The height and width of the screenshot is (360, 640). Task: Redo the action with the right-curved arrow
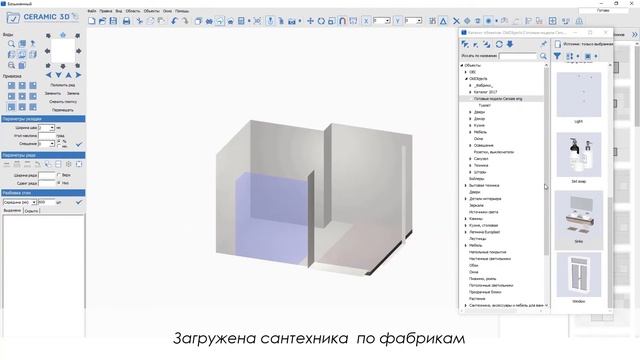185,21
